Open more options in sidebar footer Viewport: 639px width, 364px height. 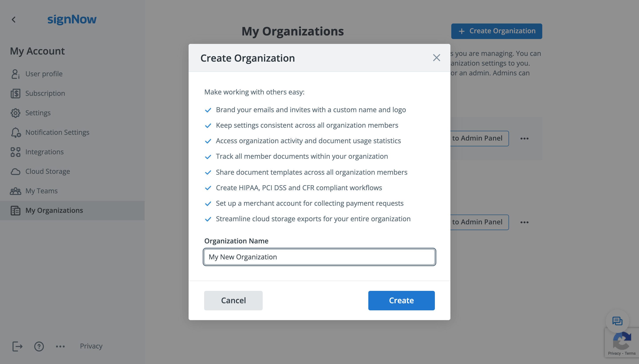[60, 346]
